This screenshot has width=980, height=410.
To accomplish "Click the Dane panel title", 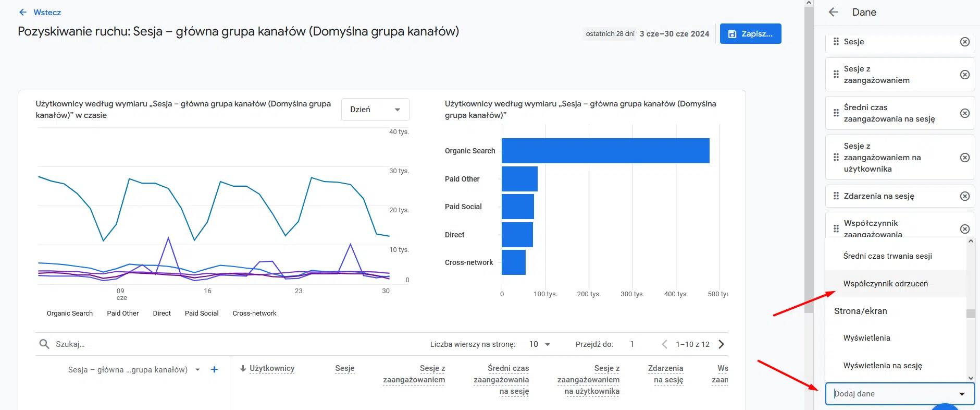I will click(x=864, y=12).
